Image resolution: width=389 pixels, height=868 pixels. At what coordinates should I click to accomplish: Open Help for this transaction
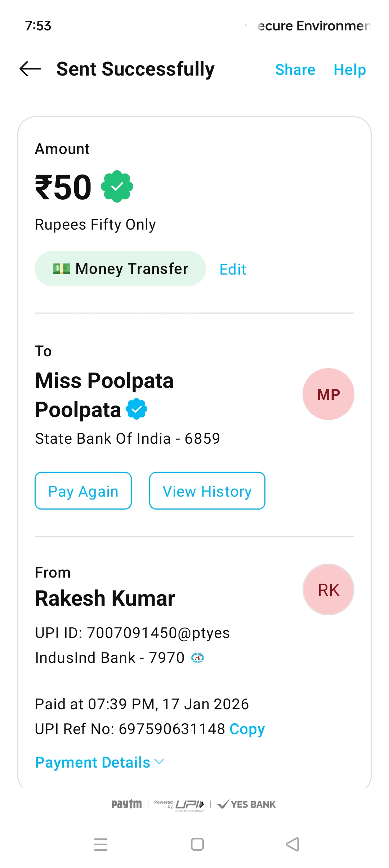tap(349, 69)
